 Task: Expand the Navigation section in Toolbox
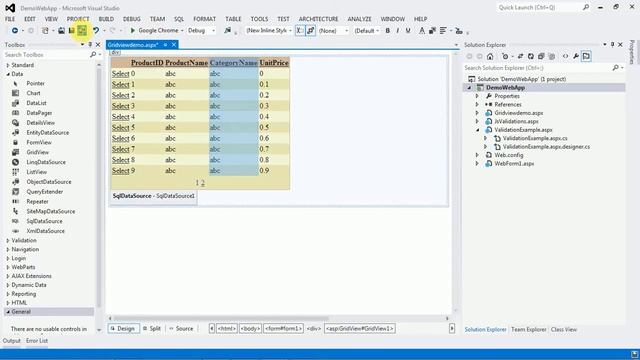point(8,249)
